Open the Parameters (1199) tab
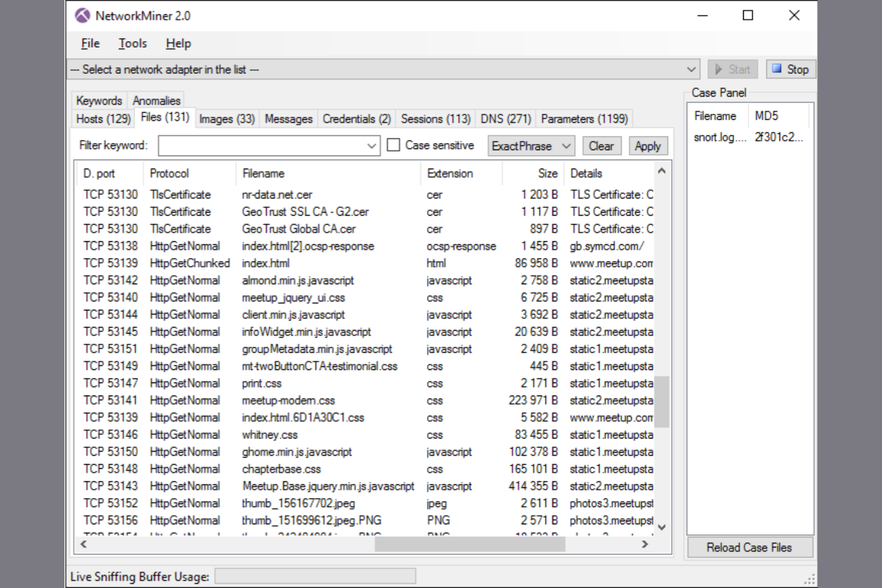The height and width of the screenshot is (588, 882). point(584,119)
